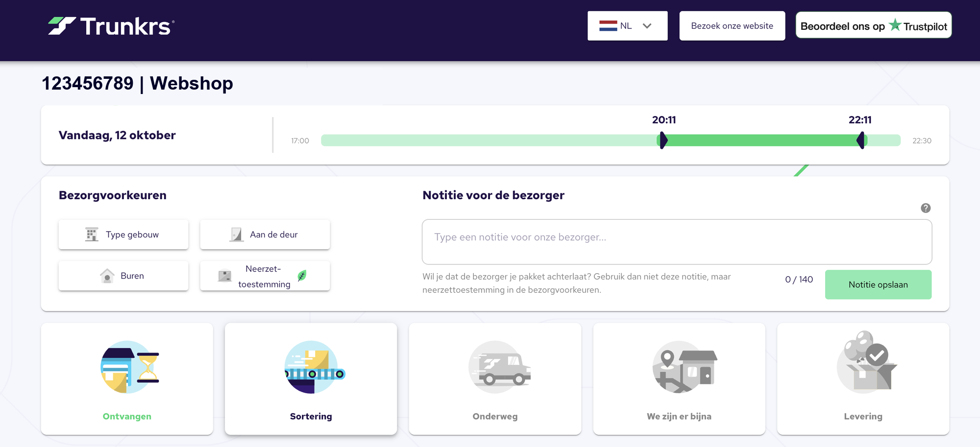Click the Vandaag, 12 oktober date text
Viewport: 980px width, 447px height.
117,136
